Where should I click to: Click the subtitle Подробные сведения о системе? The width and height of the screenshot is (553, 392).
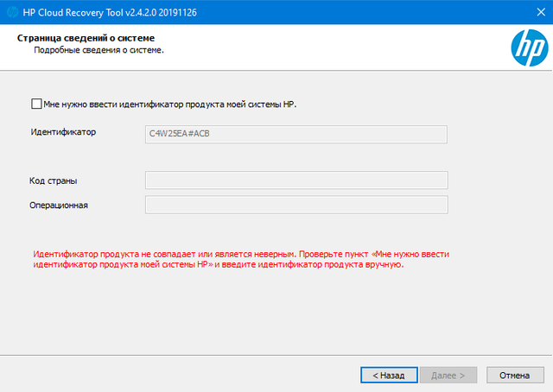99,50
